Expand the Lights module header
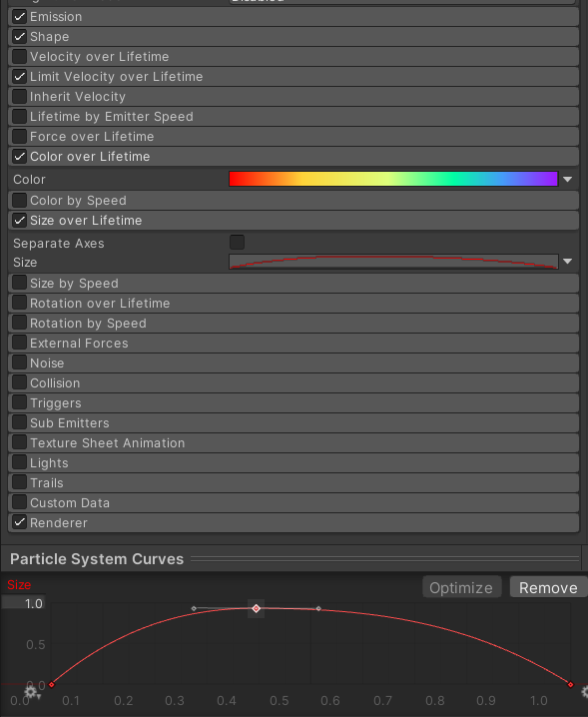This screenshot has width=588, height=717. [294, 462]
